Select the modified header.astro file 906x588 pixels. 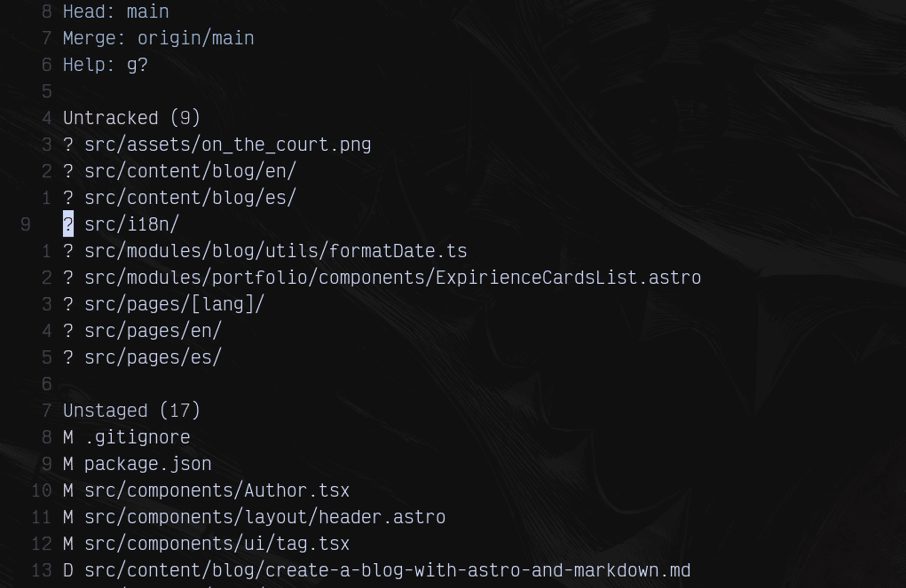point(264,517)
